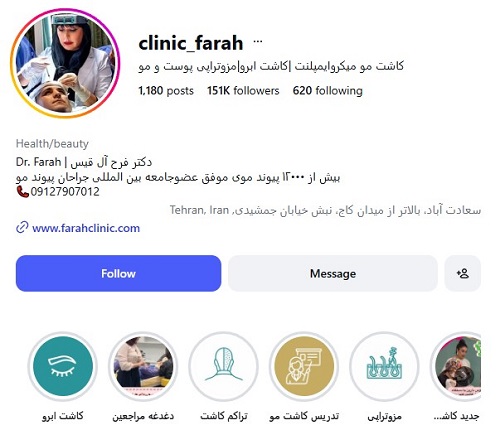Viewport: 500px width, 430px height.
Task: Show the 151K followers list
Action: tap(243, 91)
